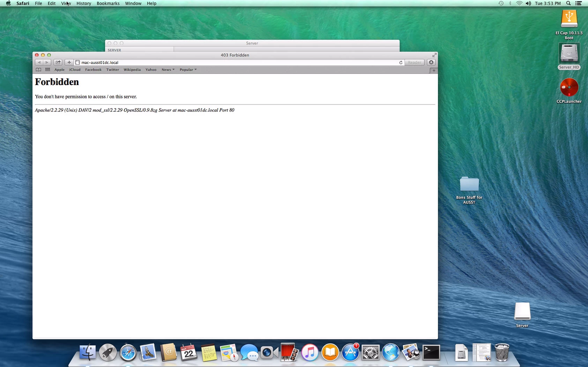This screenshot has height=367, width=588.
Task: Click the mac-ausst01dc.local address field
Action: pyautogui.click(x=239, y=62)
